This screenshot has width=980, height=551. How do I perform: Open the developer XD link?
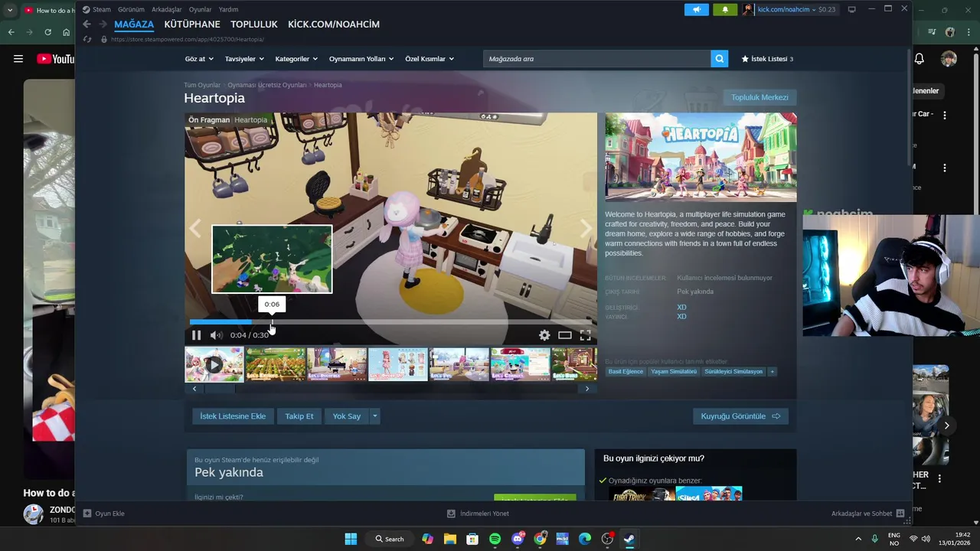[x=681, y=308]
